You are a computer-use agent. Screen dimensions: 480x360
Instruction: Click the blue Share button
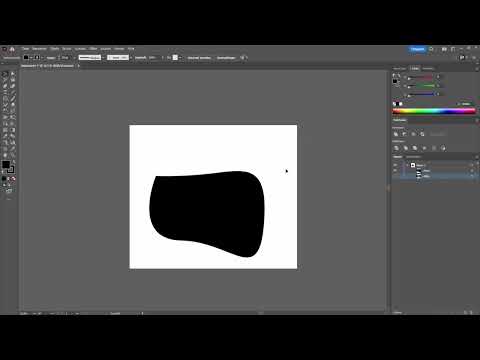[x=417, y=49]
